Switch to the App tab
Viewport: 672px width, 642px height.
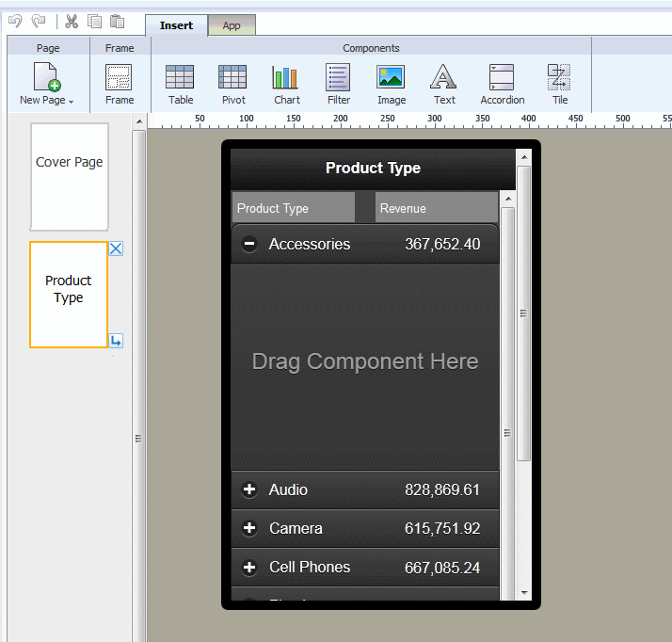click(x=232, y=25)
